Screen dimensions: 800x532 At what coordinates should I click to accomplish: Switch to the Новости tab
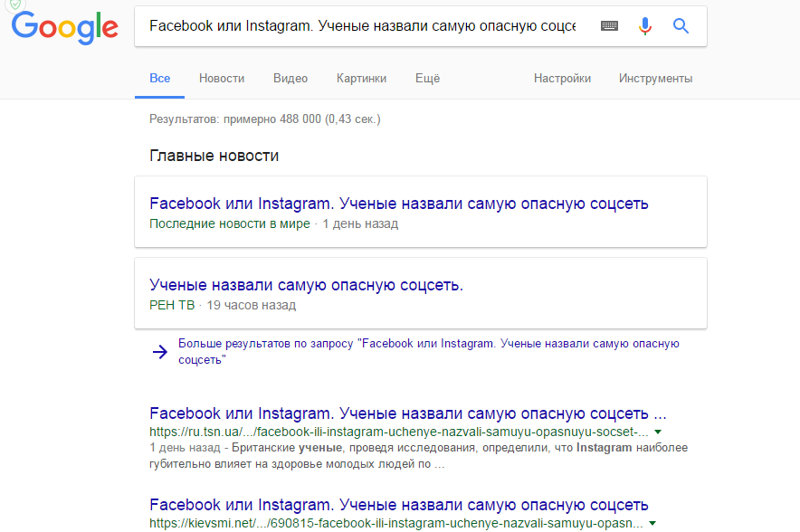point(222,79)
